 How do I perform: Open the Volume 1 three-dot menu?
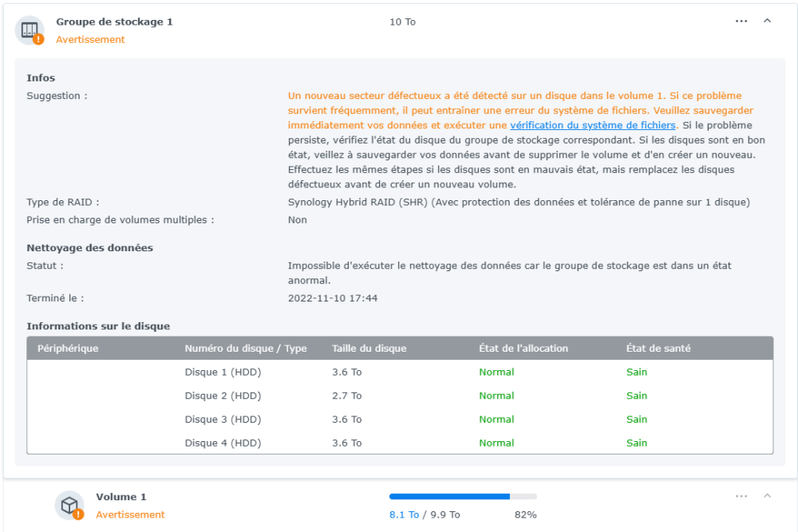(741, 496)
